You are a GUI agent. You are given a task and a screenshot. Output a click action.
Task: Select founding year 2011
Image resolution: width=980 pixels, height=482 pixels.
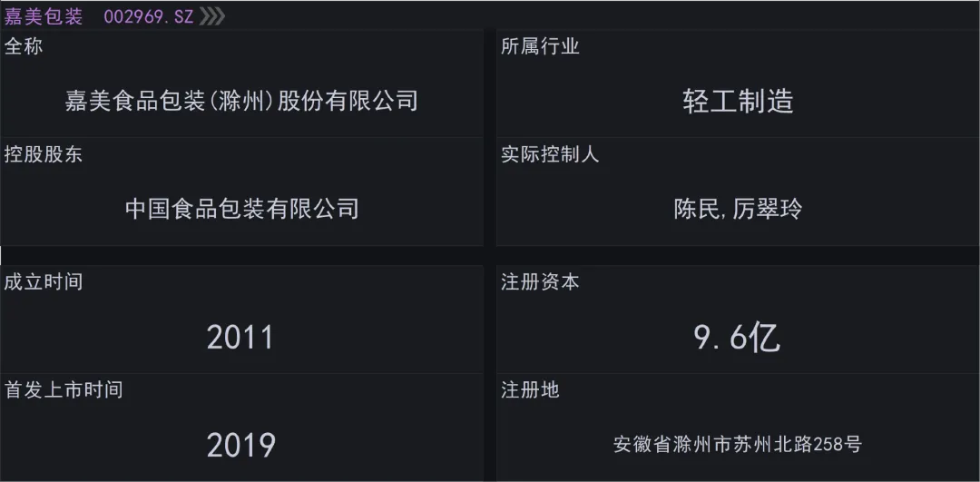coord(240,339)
